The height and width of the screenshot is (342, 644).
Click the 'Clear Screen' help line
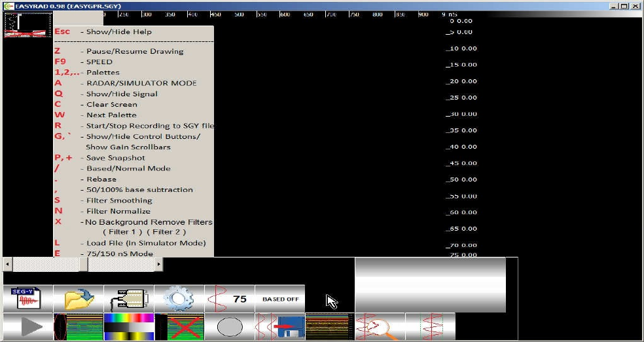tap(96, 104)
